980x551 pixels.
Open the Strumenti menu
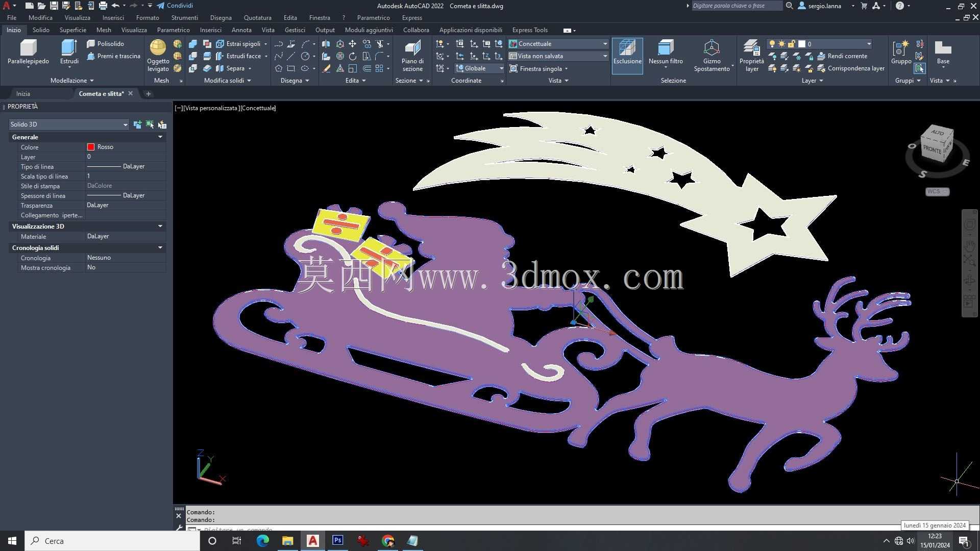click(x=184, y=17)
